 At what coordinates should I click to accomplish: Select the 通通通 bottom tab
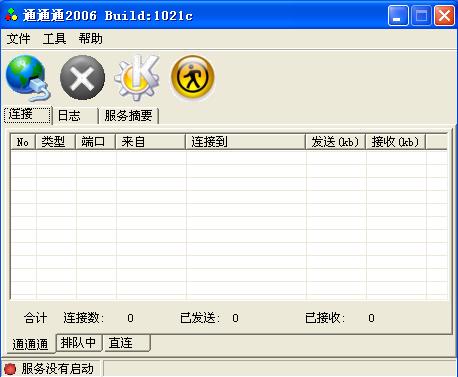pyautogui.click(x=30, y=344)
